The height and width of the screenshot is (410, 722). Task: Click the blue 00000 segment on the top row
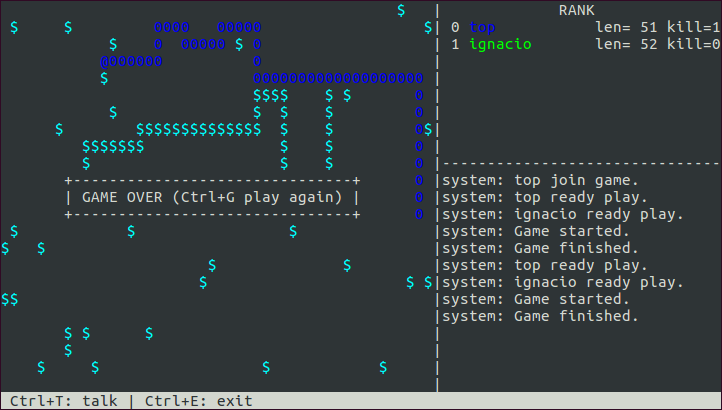239,27
